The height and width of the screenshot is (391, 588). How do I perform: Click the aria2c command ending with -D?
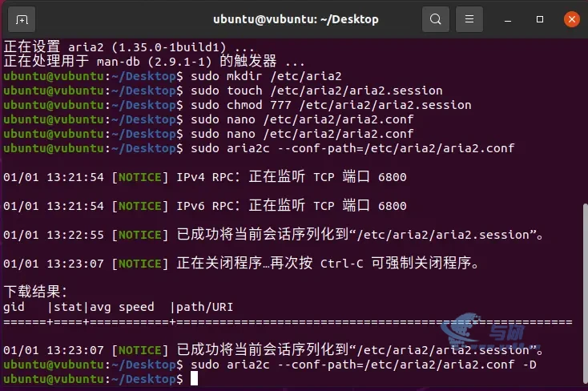pos(270,365)
